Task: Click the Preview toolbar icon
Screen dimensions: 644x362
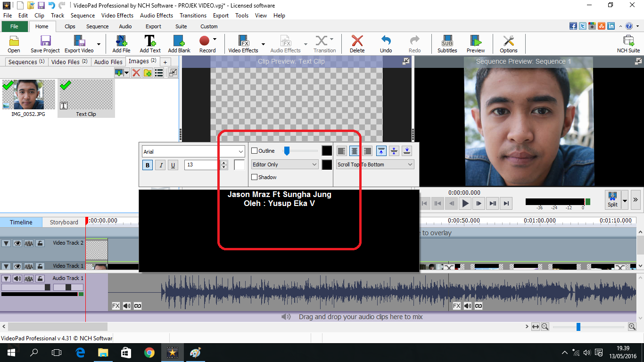Action: pyautogui.click(x=476, y=44)
